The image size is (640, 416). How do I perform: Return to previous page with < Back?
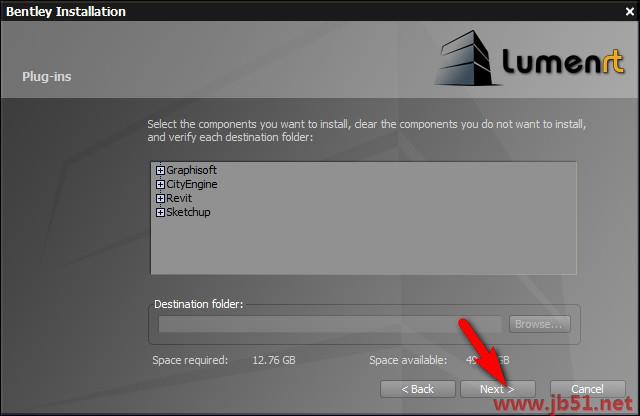(x=418, y=389)
